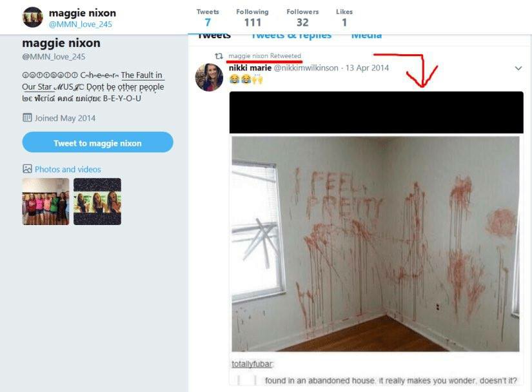
Task: Click the @nikkimwilkinson handle link
Action: coord(307,68)
